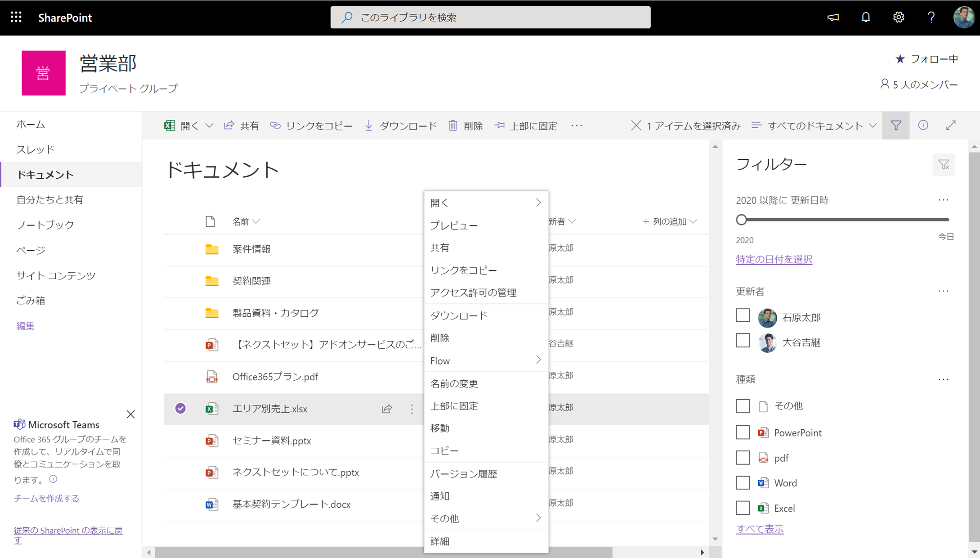Open the user profile avatar
Image resolution: width=980 pixels, height=558 pixels.
(964, 17)
